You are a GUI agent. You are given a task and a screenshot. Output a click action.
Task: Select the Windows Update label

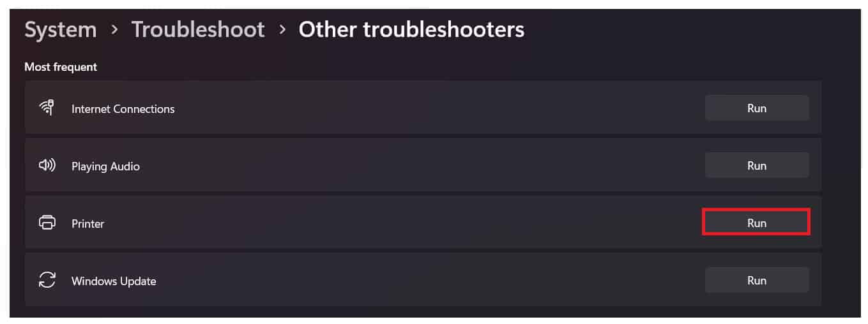114,281
